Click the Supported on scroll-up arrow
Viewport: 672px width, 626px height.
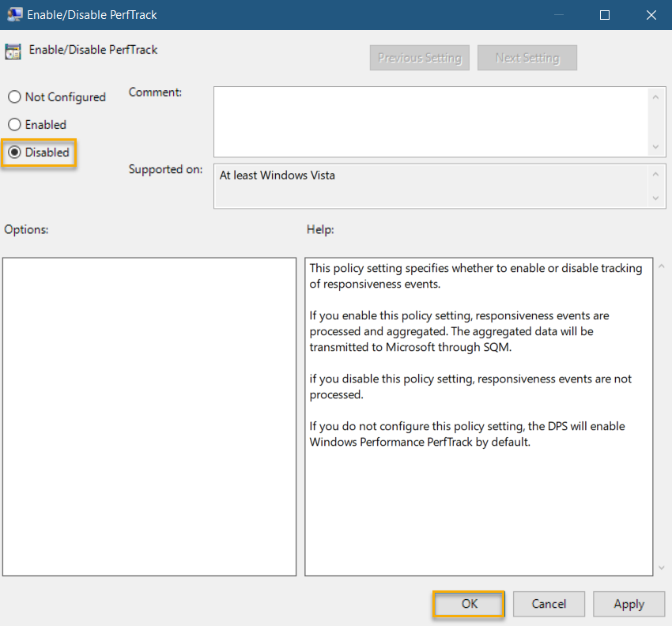coord(657,174)
